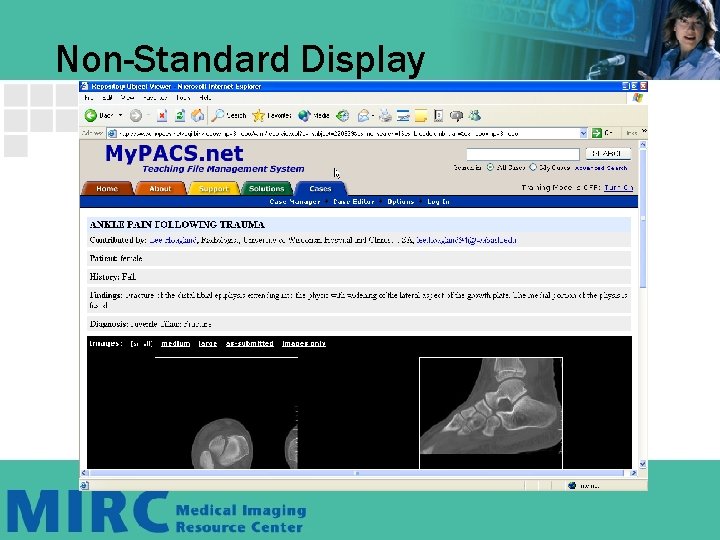Open the File menu
Image resolution: width=720 pixels, height=540 pixels.
88,98
